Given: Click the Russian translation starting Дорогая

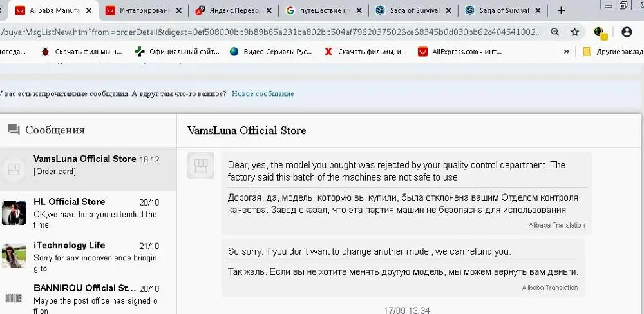Looking at the screenshot, I should pos(402,204).
